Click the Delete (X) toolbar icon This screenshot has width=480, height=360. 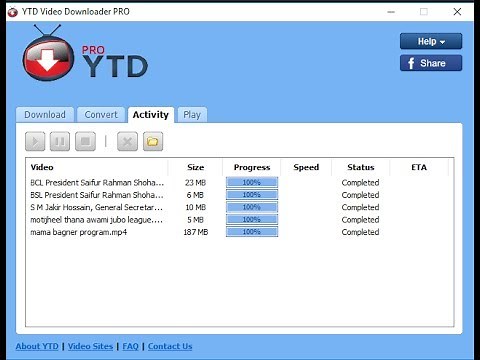click(x=127, y=141)
